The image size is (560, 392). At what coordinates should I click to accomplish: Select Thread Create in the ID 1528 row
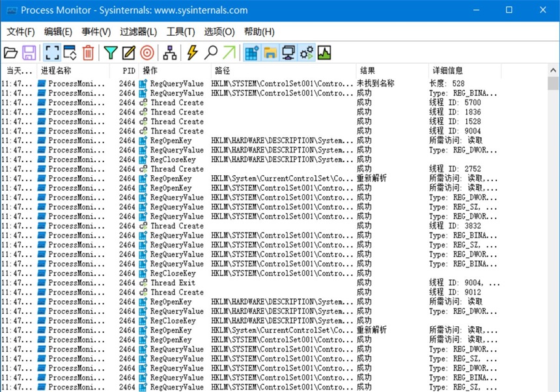tap(177, 121)
